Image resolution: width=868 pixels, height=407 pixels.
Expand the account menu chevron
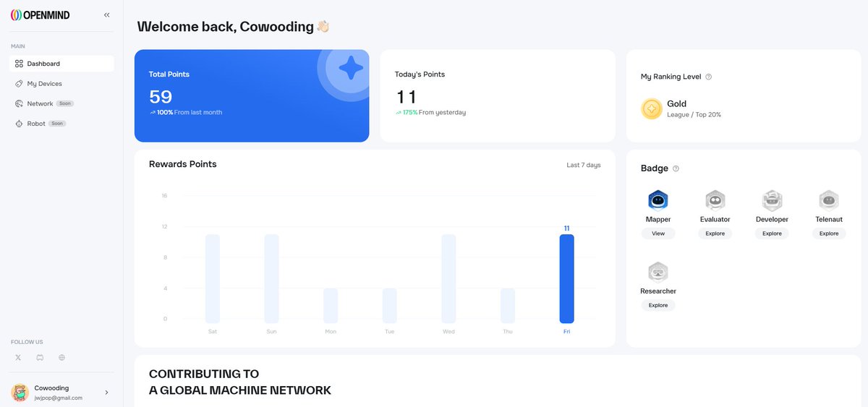tap(107, 393)
